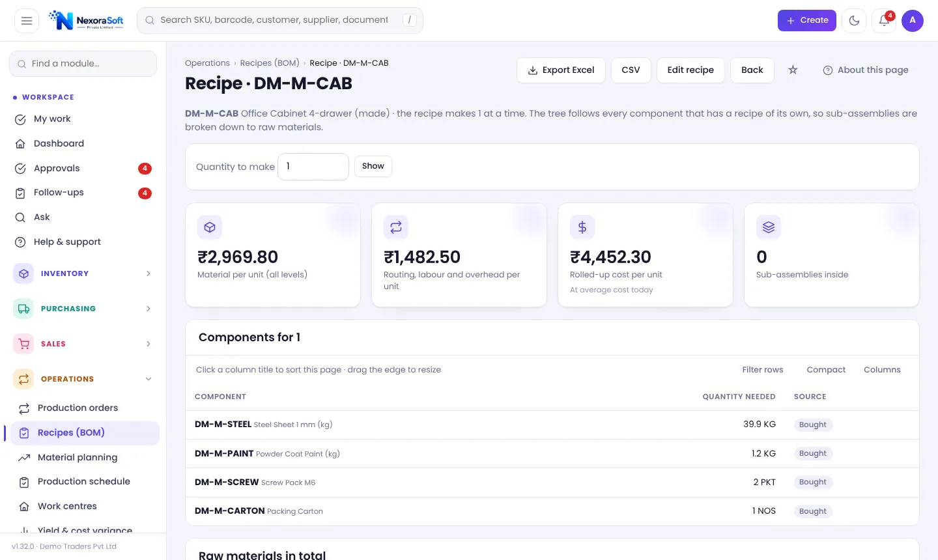Open Filter rows for components
938x560 pixels.
(763, 370)
